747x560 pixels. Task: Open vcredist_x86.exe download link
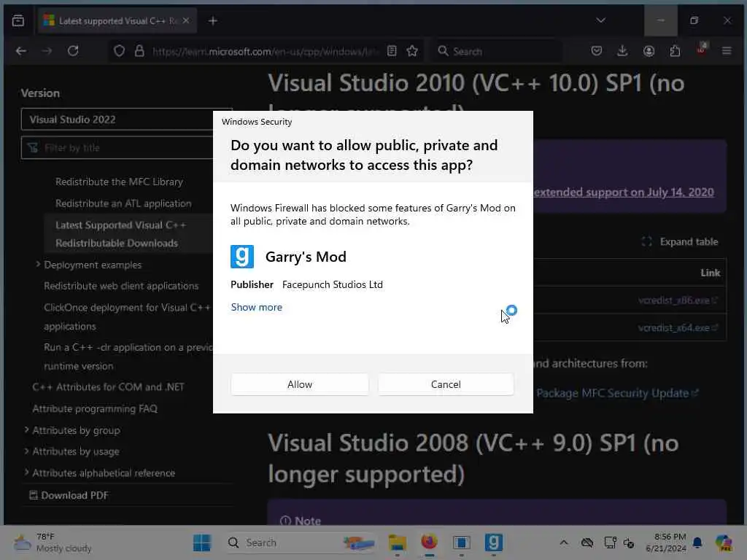(x=678, y=300)
